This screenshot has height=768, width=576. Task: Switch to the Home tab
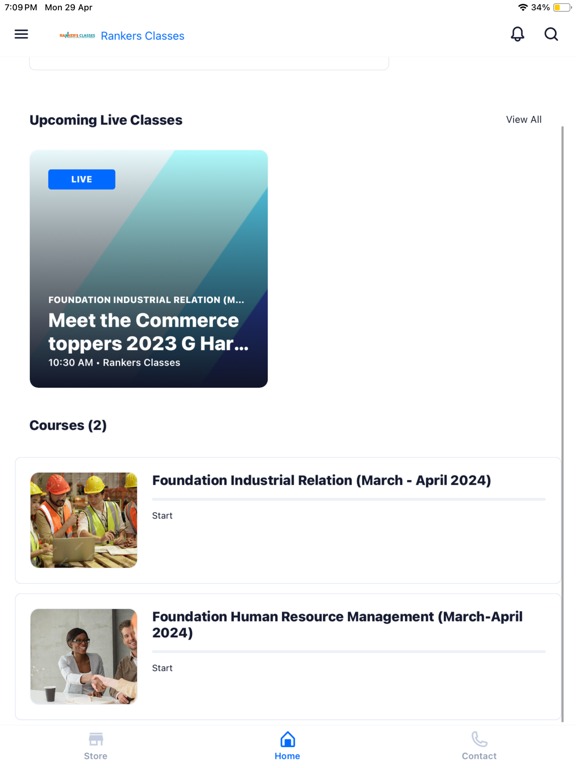(x=288, y=746)
